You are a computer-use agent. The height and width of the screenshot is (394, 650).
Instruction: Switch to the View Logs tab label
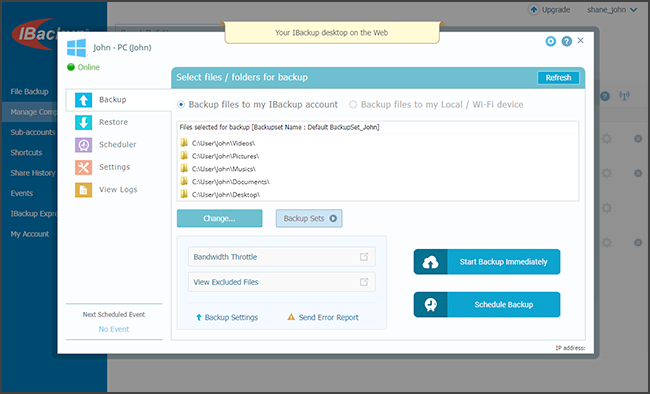[x=118, y=190]
